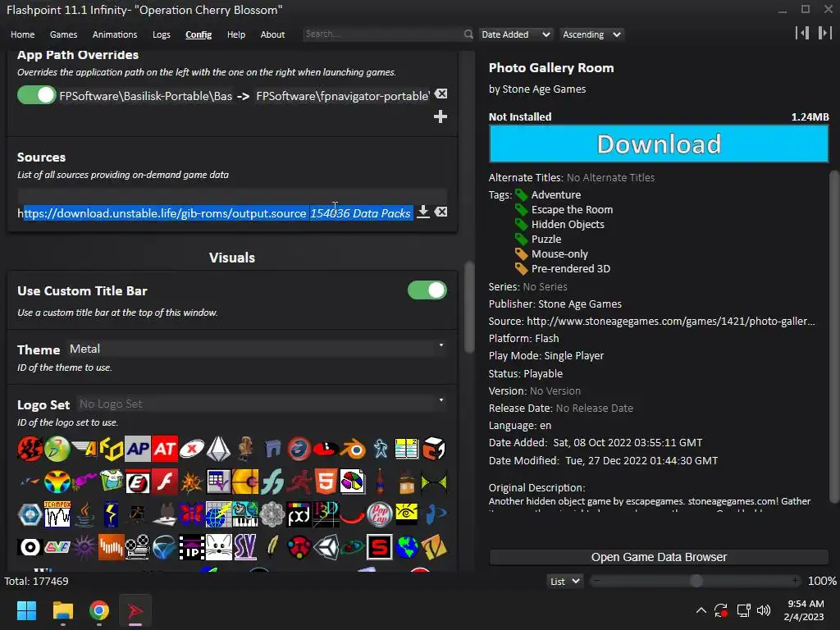The height and width of the screenshot is (630, 840).
Task: Click the Escape the Room tag
Action: click(572, 209)
